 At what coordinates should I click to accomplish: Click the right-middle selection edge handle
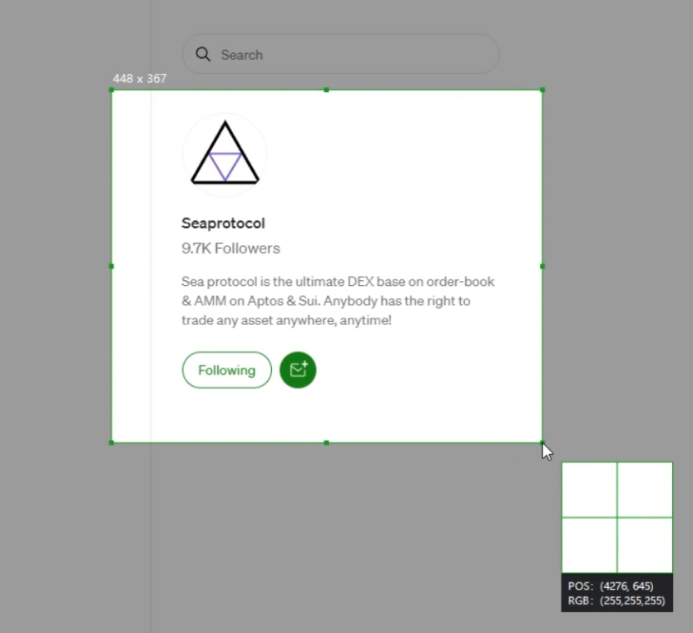click(542, 266)
